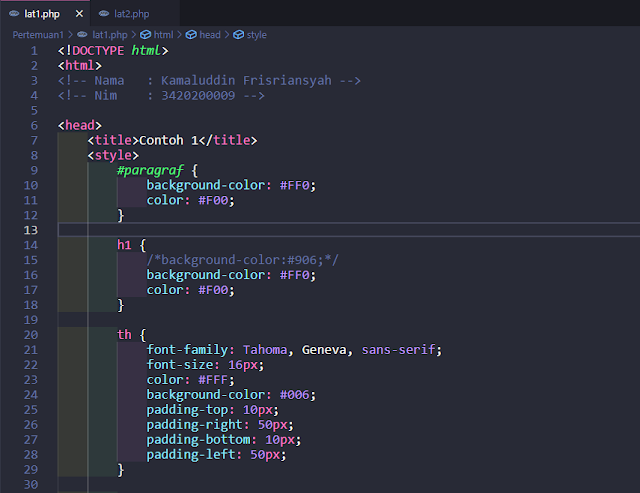Click padding-right property on line 26
This screenshot has width=640, height=493.
point(195,425)
